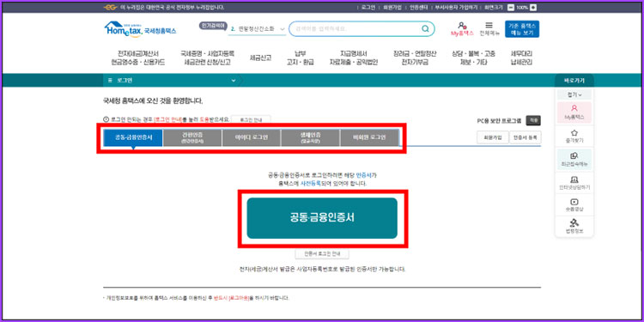Open 국세증명·사업자등록 menu
The image size is (644, 322).
click(208, 58)
